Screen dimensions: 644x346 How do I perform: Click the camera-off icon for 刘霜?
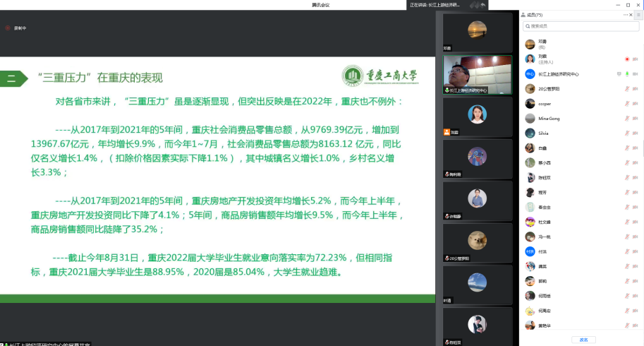[x=636, y=59]
